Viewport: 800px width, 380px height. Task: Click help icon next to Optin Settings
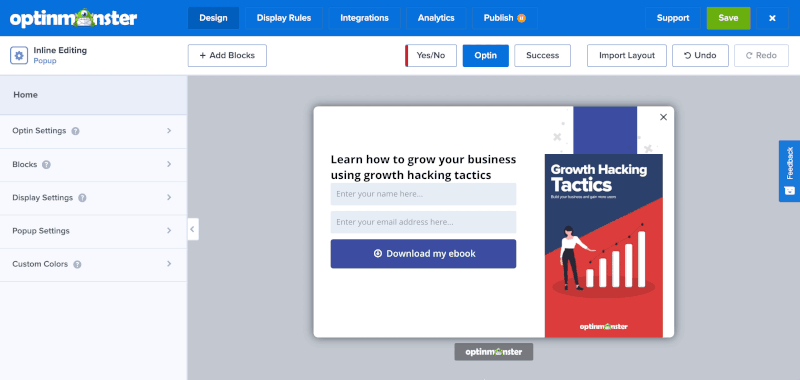(x=75, y=131)
